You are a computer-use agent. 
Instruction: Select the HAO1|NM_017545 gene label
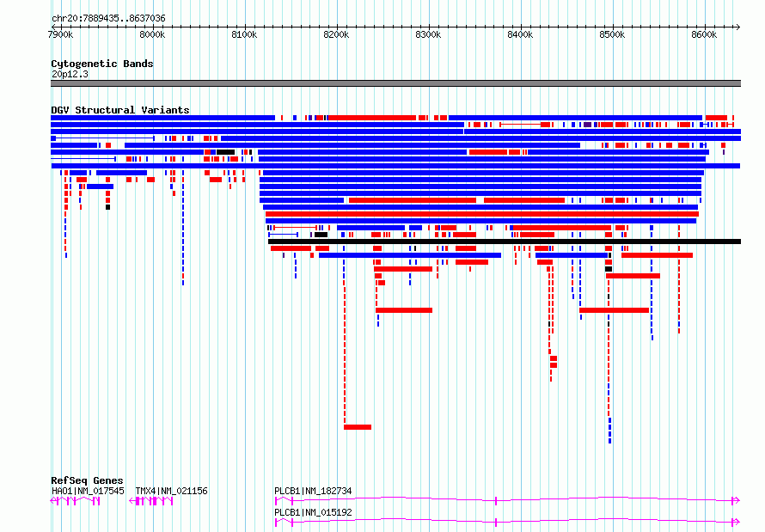(x=88, y=491)
